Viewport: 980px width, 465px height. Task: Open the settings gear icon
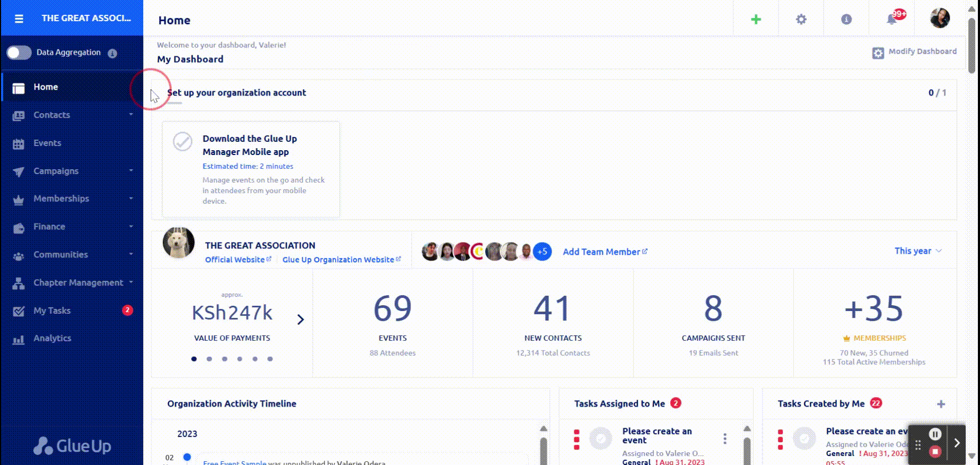click(x=801, y=20)
